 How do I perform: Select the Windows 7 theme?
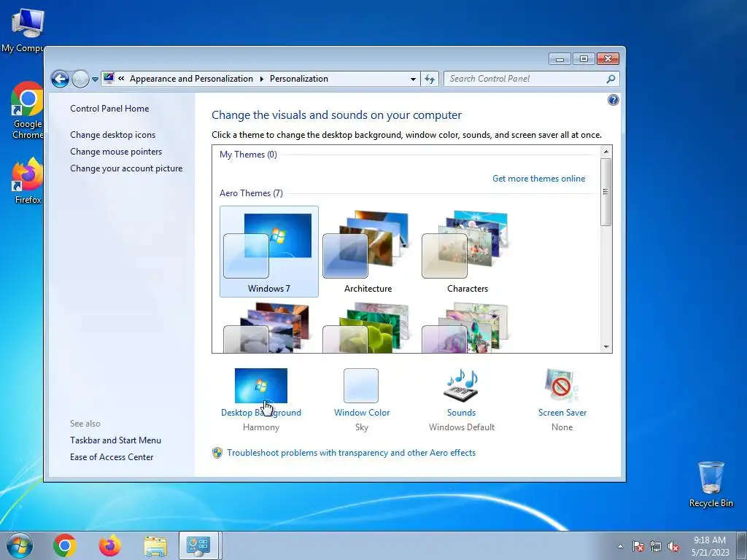pyautogui.click(x=268, y=252)
